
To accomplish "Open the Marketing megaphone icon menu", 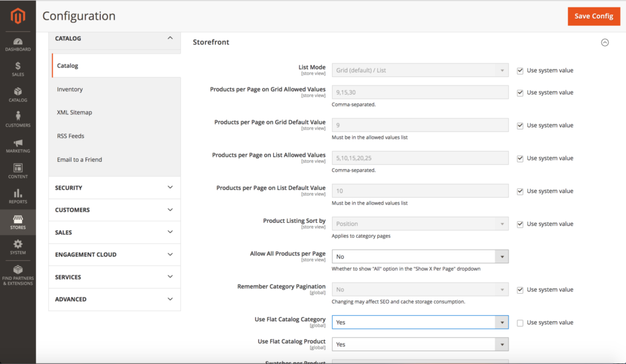I will (x=18, y=146).
